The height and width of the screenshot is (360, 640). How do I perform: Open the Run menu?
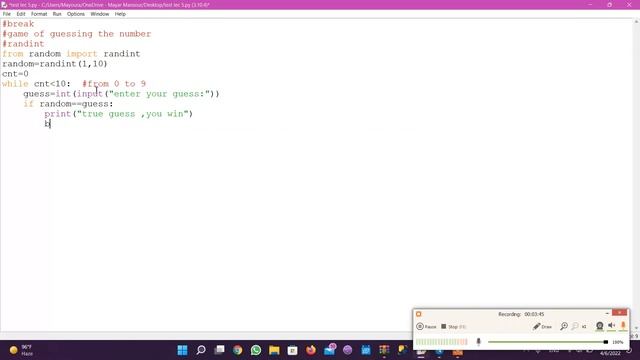pyautogui.click(x=57, y=14)
